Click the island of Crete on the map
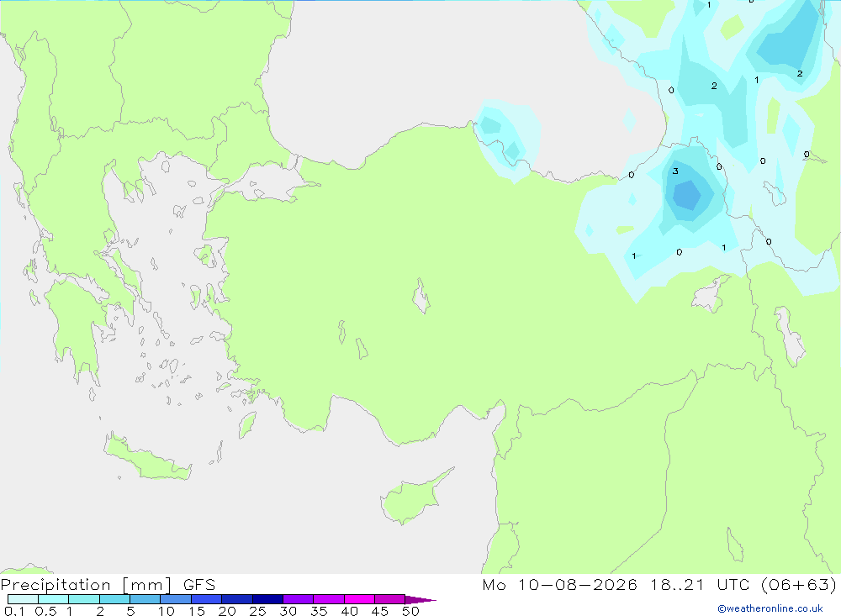Viewport: 841px width, 616px height. (147, 457)
